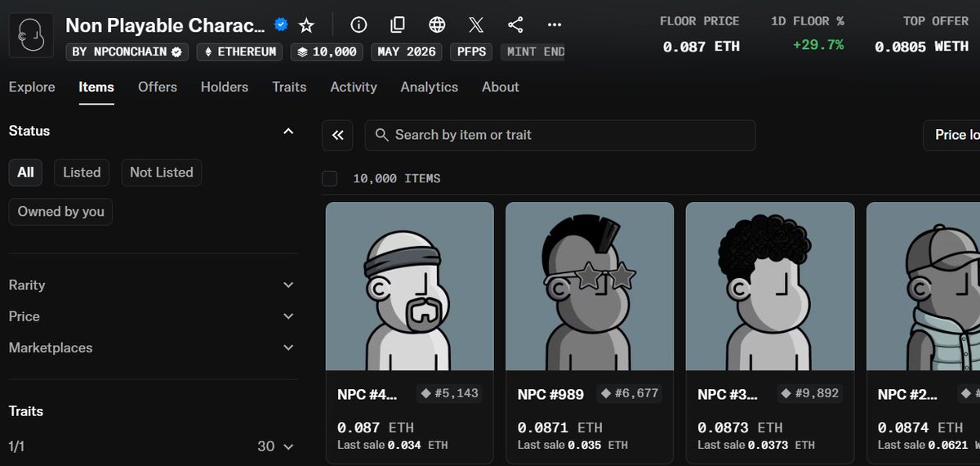Open the collection info icon

point(359,25)
